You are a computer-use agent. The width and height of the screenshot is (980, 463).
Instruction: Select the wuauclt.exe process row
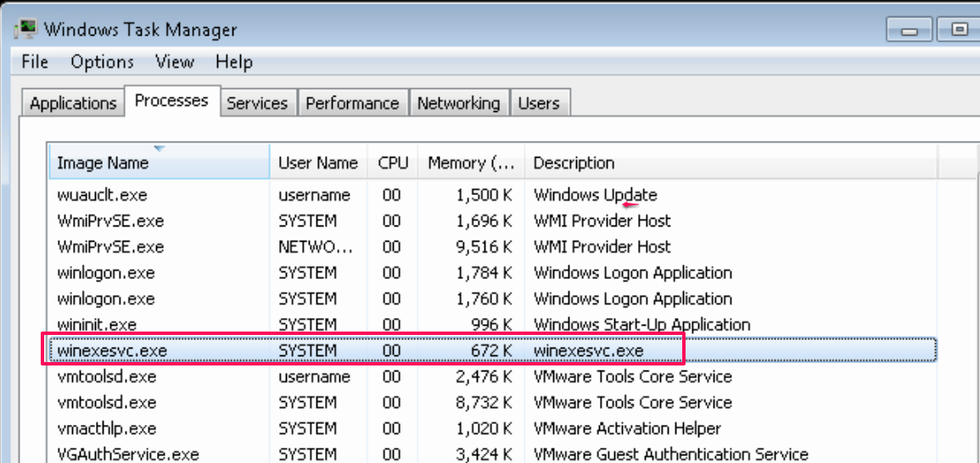click(102, 195)
